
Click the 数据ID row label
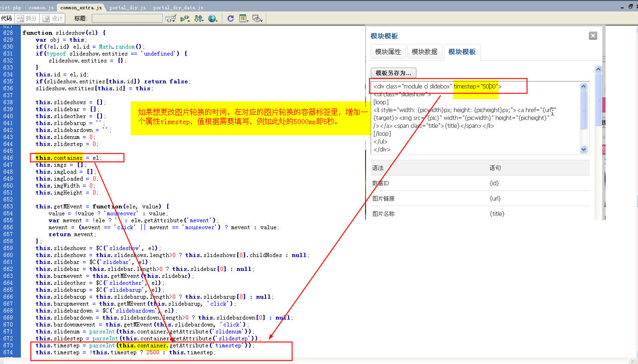[380, 183]
